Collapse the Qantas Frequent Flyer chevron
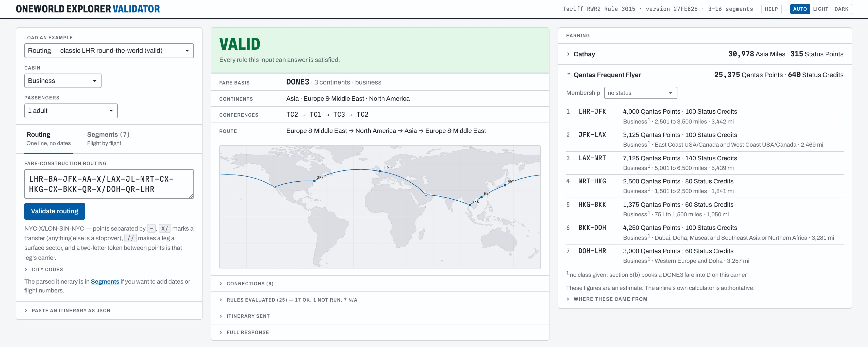The width and height of the screenshot is (868, 347). coord(569,74)
